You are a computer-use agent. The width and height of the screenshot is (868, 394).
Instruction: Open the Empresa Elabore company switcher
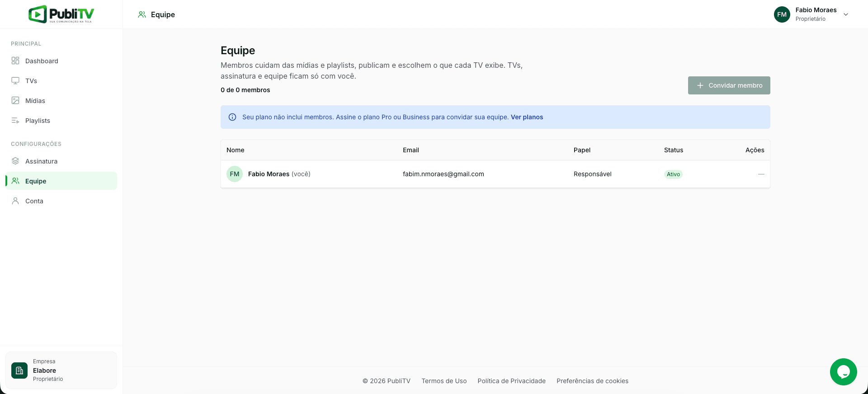coord(61,370)
